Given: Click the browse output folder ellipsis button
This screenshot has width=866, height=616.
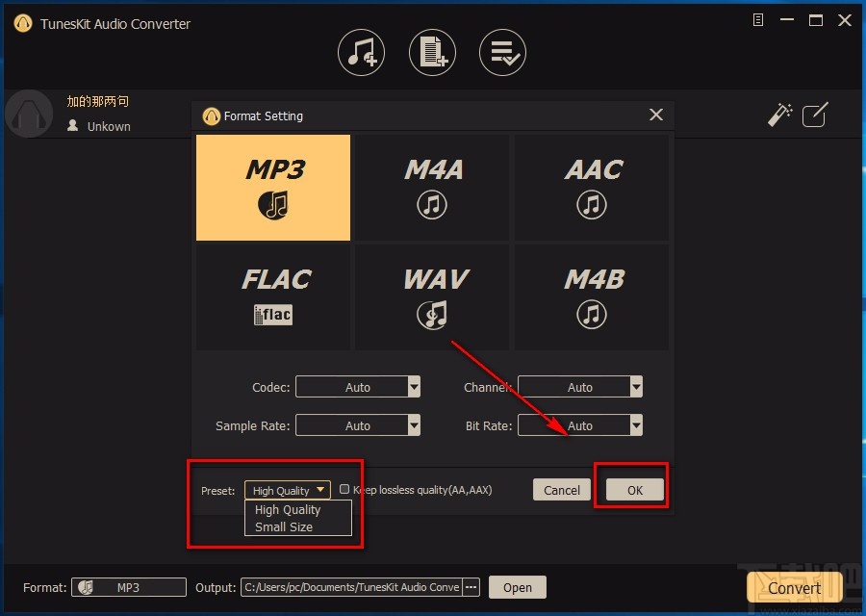Looking at the screenshot, I should point(471,587).
